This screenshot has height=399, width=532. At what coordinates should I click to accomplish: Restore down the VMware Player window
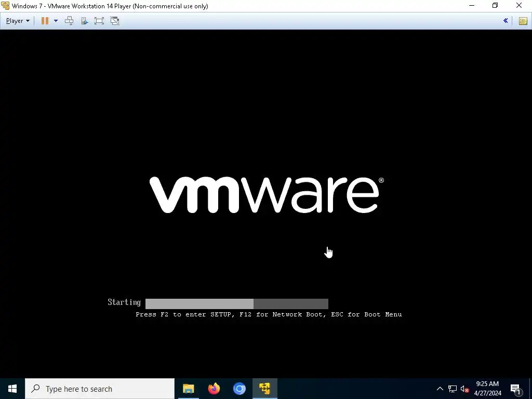[495, 6]
